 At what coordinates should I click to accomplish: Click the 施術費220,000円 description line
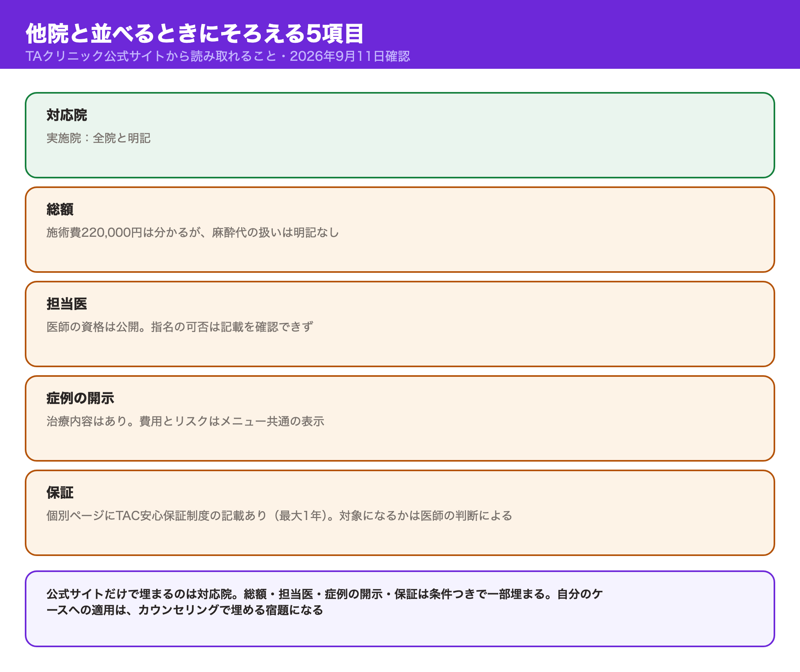coord(193,232)
